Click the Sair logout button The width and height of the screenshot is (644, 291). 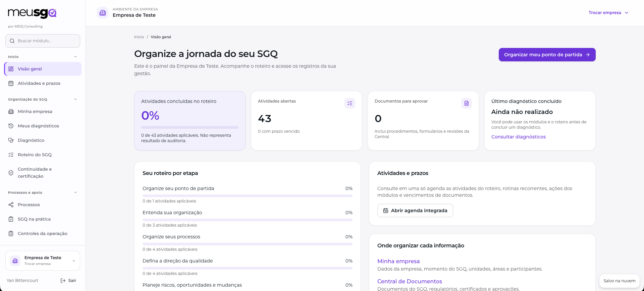(68, 281)
